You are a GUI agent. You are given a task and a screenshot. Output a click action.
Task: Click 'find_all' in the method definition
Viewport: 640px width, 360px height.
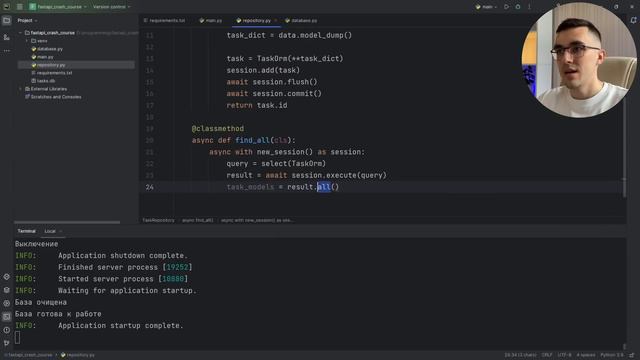click(x=252, y=140)
